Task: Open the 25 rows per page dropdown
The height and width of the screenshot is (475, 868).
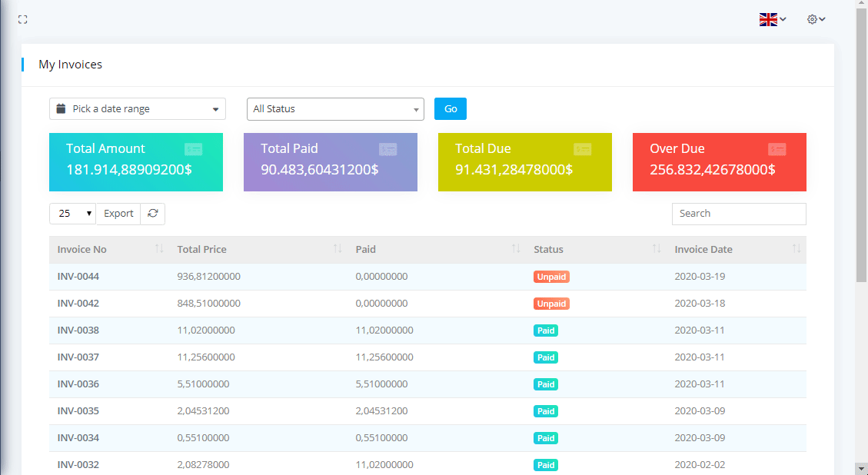Action: [x=72, y=214]
